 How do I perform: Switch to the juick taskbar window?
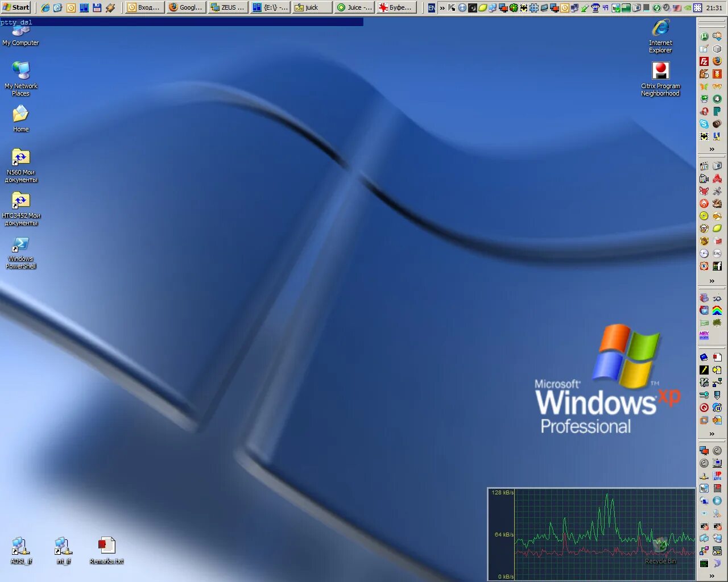pyautogui.click(x=312, y=7)
